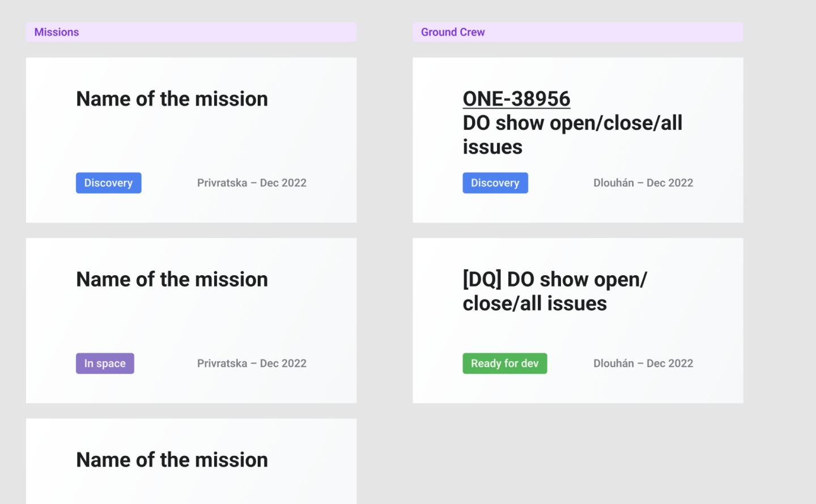Click blank area of the Missions header bar
This screenshot has height=504, width=816.
point(227,32)
